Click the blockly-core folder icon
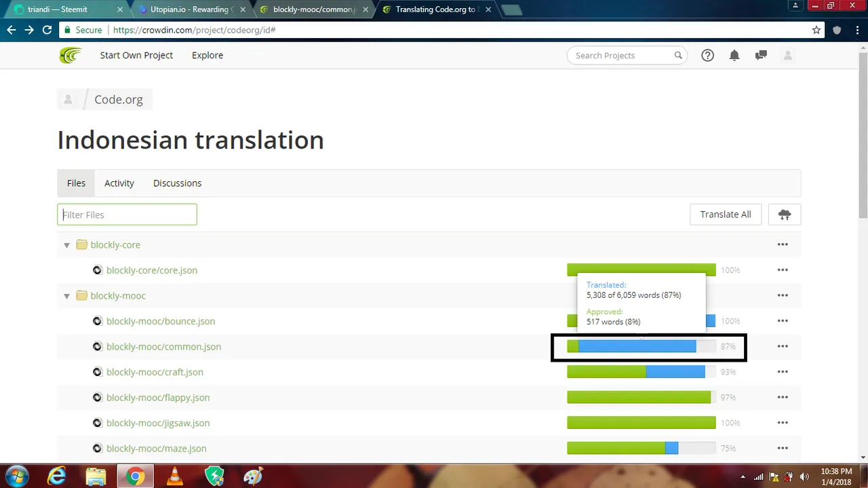868x488 pixels. [x=82, y=244]
